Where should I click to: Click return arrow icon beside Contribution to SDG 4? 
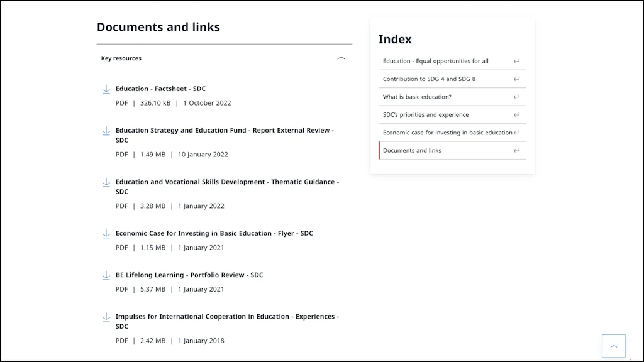(517, 79)
